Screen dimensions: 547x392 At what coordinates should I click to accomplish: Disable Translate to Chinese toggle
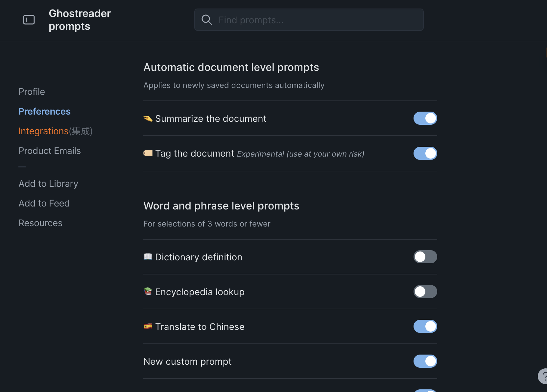[x=425, y=326]
